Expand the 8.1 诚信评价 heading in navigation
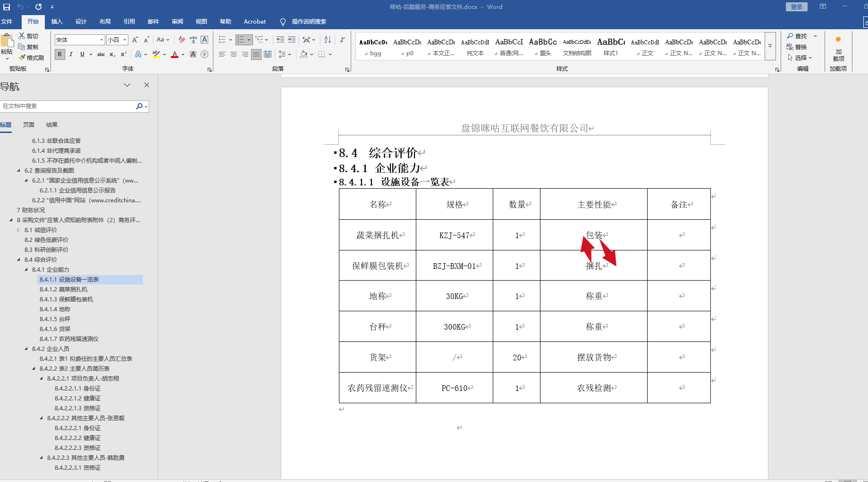Viewport: 868px width, 482px height. coord(19,230)
